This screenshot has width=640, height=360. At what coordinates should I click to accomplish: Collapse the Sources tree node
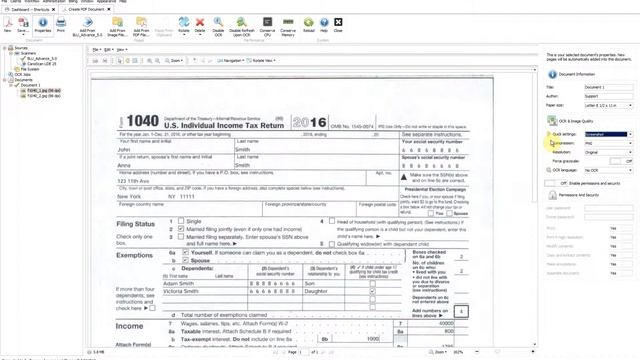click(4, 48)
